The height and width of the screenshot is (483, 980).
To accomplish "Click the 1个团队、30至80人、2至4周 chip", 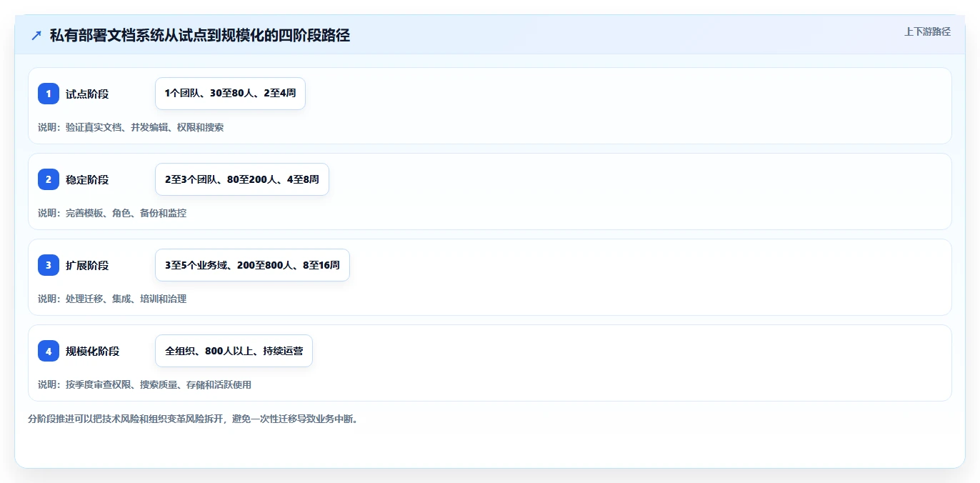I will pos(230,94).
